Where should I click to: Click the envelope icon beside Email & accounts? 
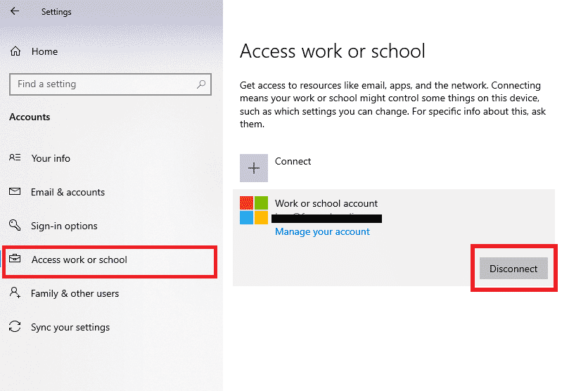(x=15, y=192)
